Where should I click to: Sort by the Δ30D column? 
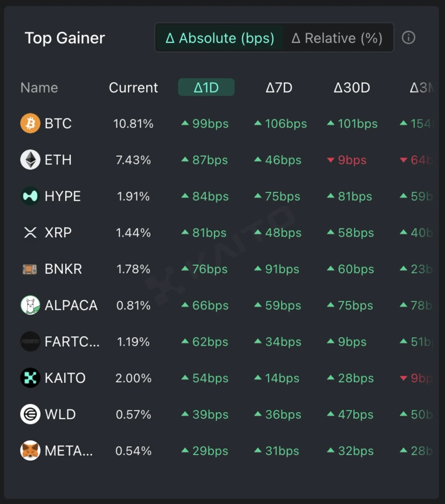352,88
